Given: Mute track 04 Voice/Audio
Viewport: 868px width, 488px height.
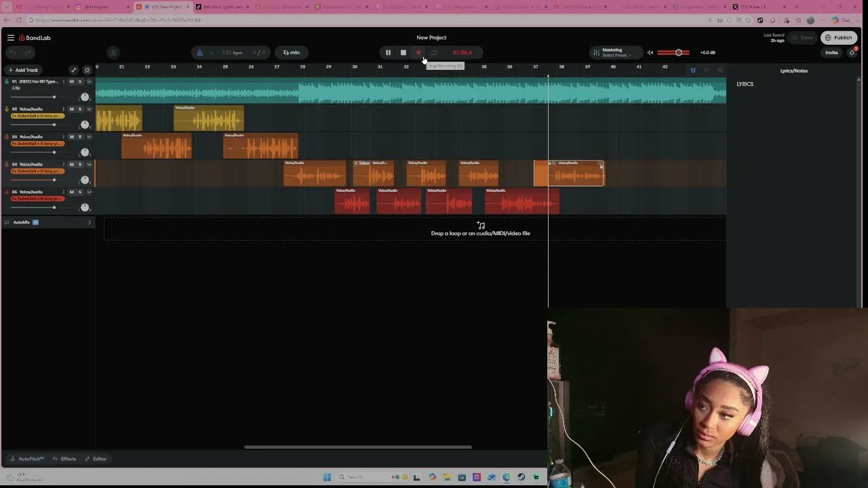Looking at the screenshot, I should coord(71,165).
